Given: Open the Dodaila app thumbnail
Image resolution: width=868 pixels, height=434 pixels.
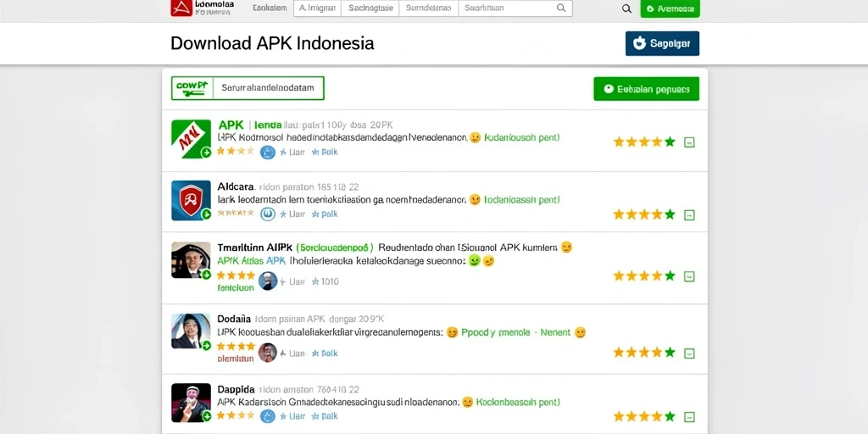Looking at the screenshot, I should (191, 331).
